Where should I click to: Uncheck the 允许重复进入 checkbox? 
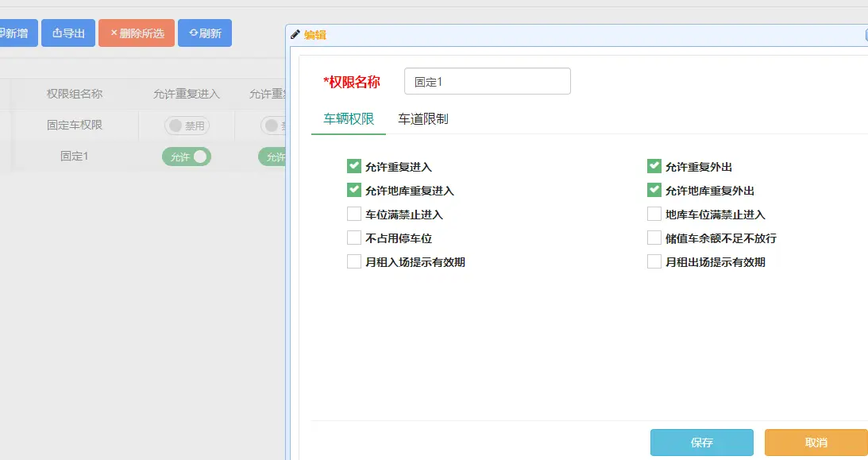(x=354, y=166)
